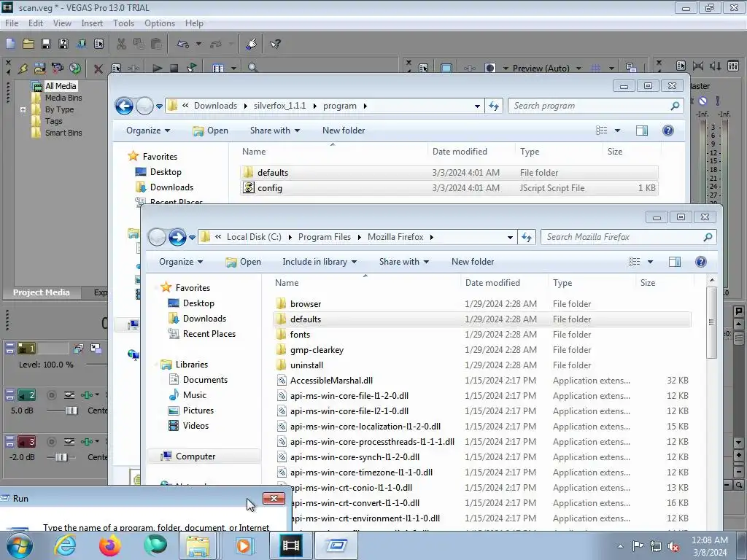Save the project using the floppy disk icon
Image resolution: width=747 pixels, height=560 pixels.
(46, 44)
